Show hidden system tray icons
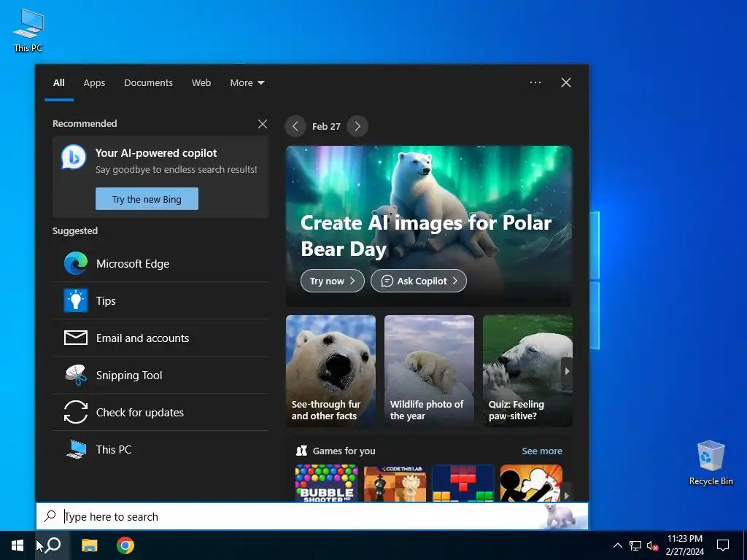This screenshot has width=747, height=560. pyautogui.click(x=617, y=545)
